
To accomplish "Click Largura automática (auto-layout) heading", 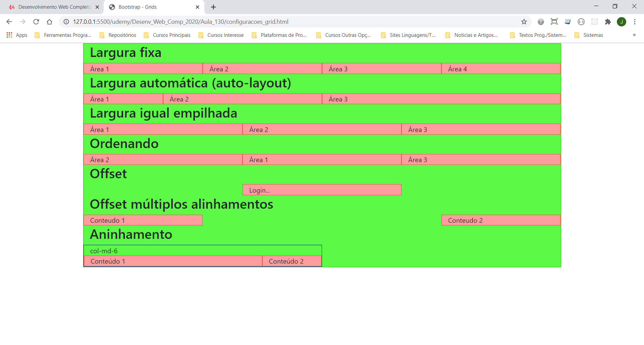I will click(x=191, y=83).
